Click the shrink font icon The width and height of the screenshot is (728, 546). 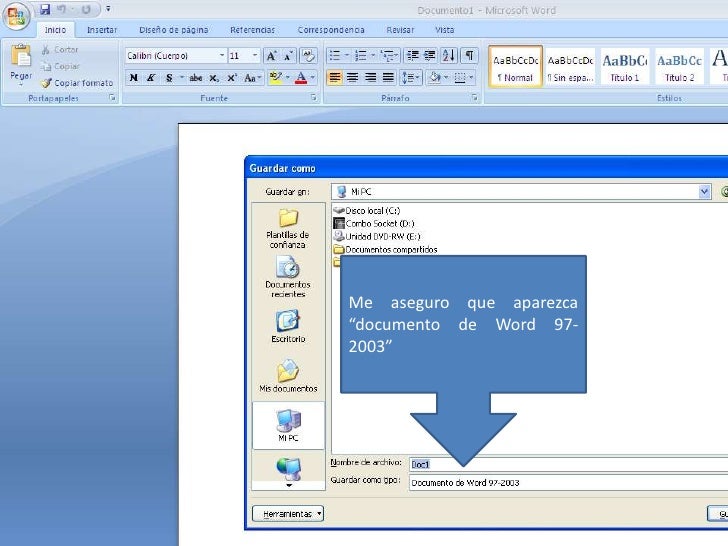coord(288,56)
